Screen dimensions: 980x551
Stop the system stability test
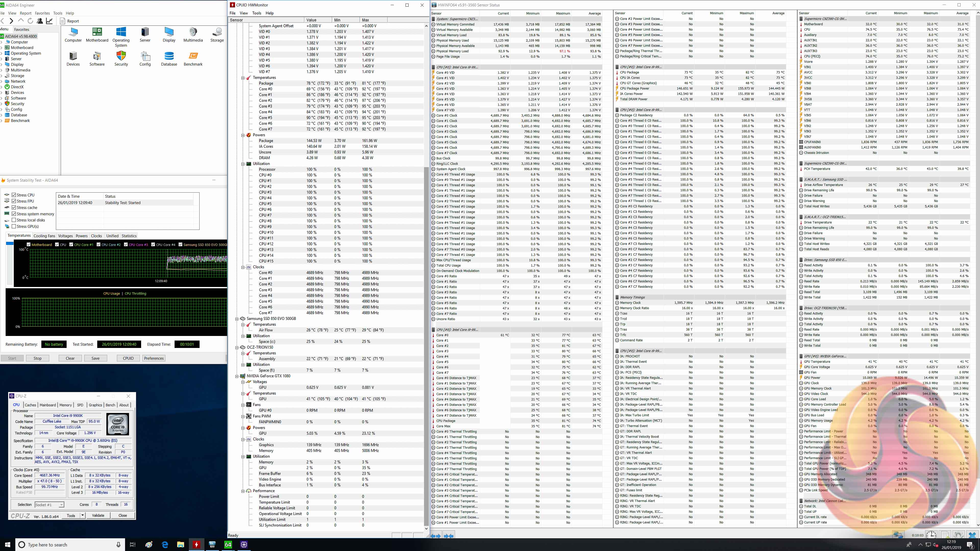(37, 358)
